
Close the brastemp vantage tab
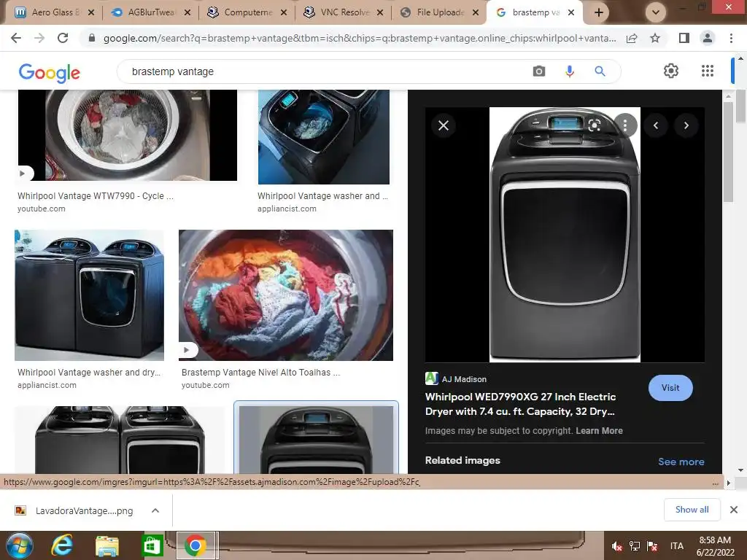(x=570, y=12)
